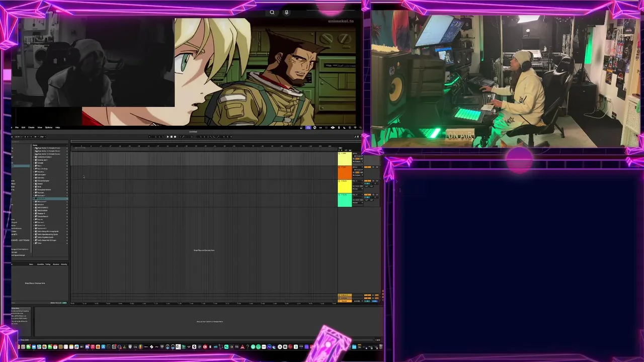This screenshot has width=644, height=362.
Task: Set monitor to Auto on track 2 MIDI
Action: (x=357, y=172)
